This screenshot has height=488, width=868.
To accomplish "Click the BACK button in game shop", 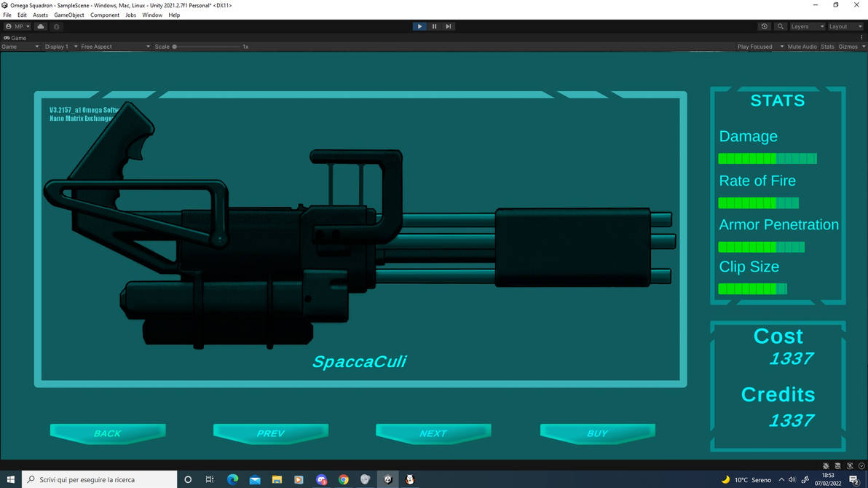I will [x=108, y=433].
